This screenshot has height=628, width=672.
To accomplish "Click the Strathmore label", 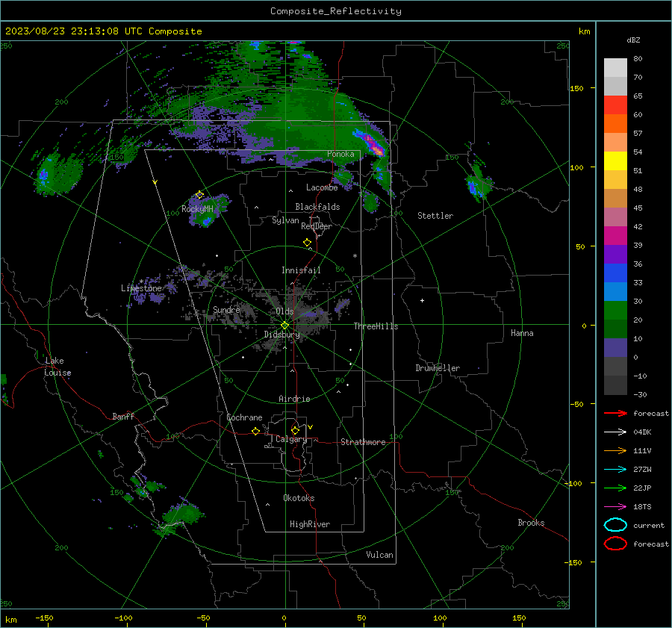I will click(363, 442).
